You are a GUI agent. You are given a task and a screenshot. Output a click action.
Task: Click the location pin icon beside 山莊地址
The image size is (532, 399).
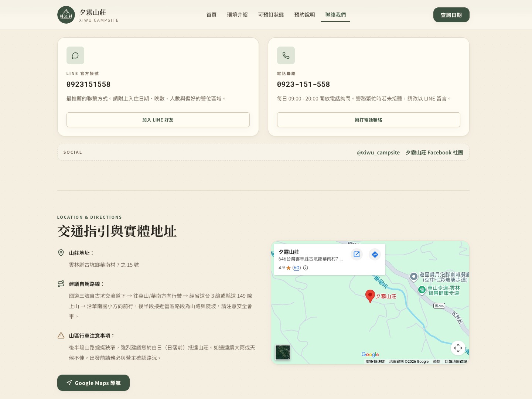[61, 253]
